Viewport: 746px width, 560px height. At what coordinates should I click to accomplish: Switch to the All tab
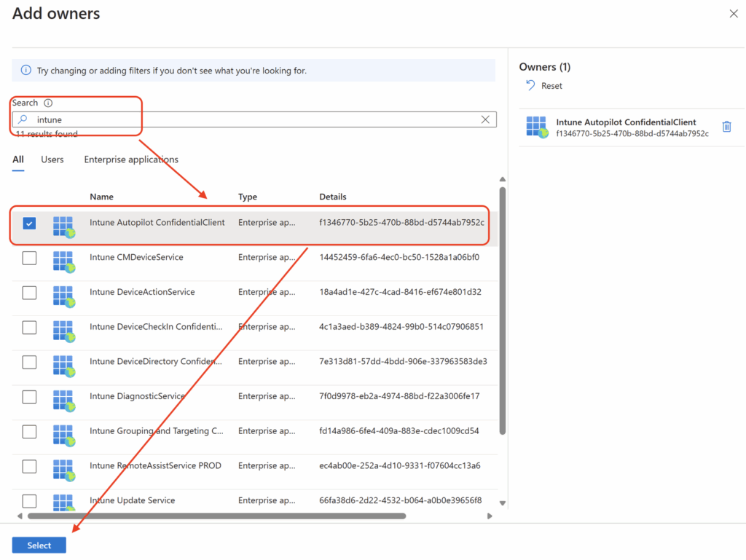click(18, 159)
